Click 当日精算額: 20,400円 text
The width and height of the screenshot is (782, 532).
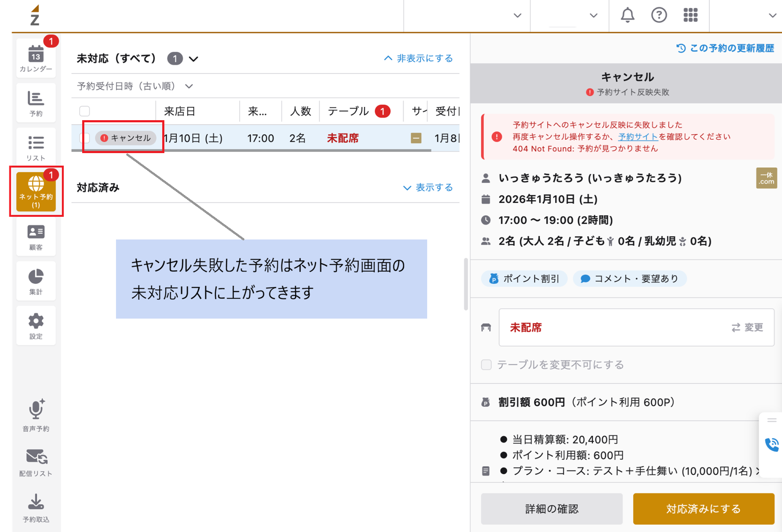pyautogui.click(x=565, y=440)
